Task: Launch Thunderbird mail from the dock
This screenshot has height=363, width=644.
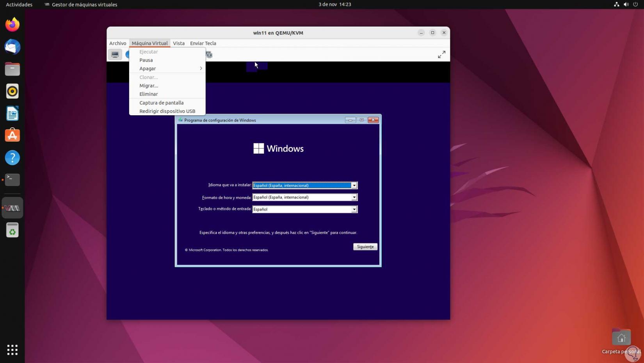Action: [x=12, y=47]
